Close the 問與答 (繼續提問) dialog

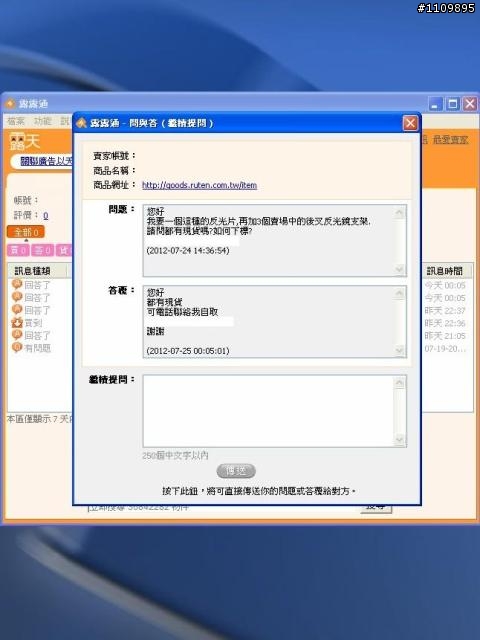coord(410,123)
